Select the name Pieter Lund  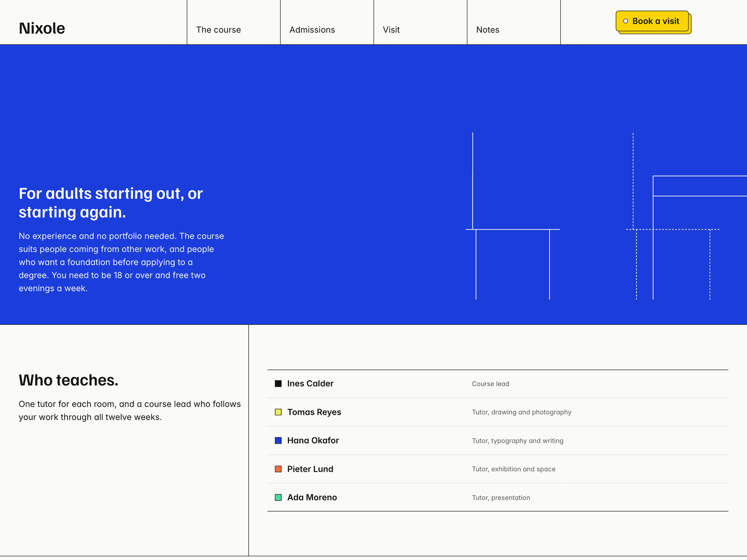(310, 469)
